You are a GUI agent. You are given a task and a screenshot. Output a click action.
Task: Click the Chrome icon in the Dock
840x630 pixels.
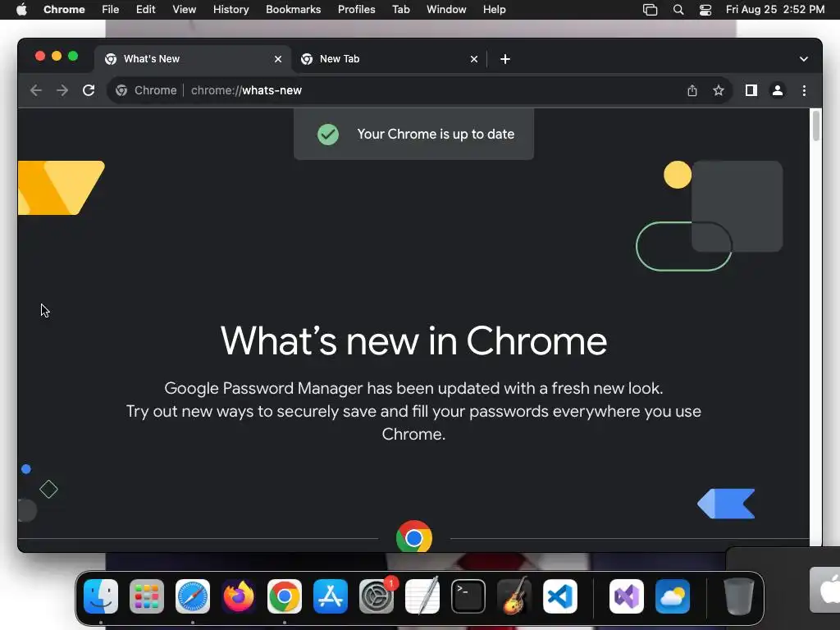click(285, 596)
